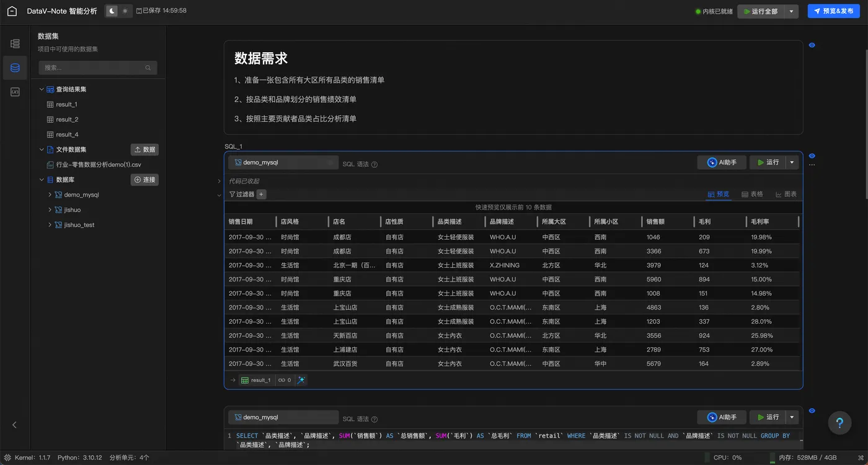Open the variables (x) icon in the sidebar
The image size is (868, 465).
coord(15,92)
